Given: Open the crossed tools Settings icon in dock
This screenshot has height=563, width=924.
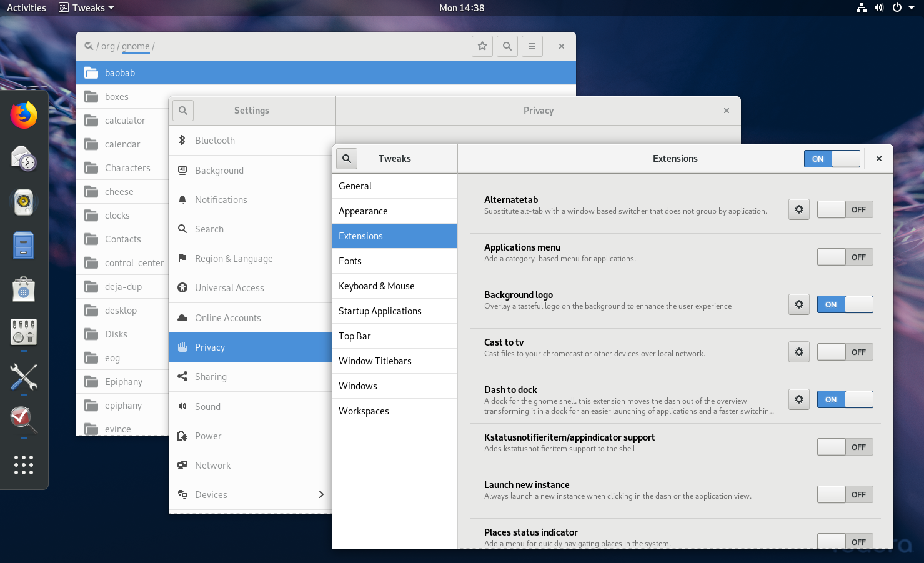Looking at the screenshot, I should pos(24,377).
